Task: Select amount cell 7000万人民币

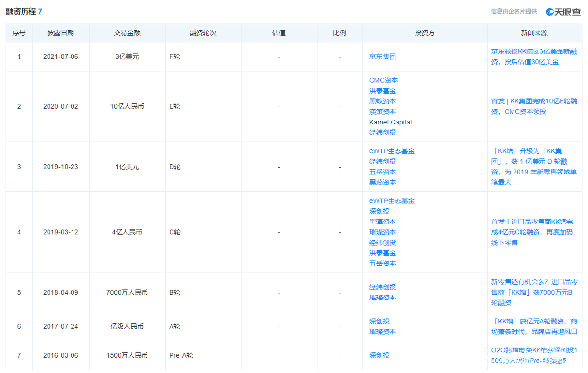Action: [127, 293]
